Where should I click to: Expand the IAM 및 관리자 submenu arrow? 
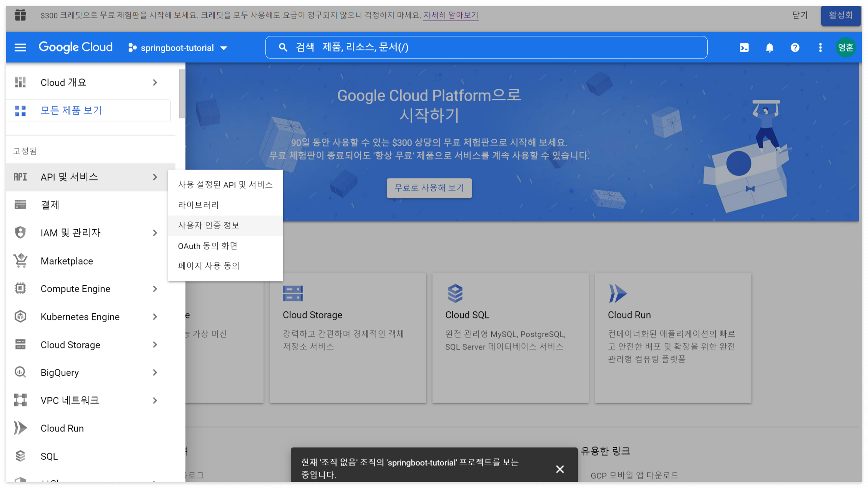[155, 233]
